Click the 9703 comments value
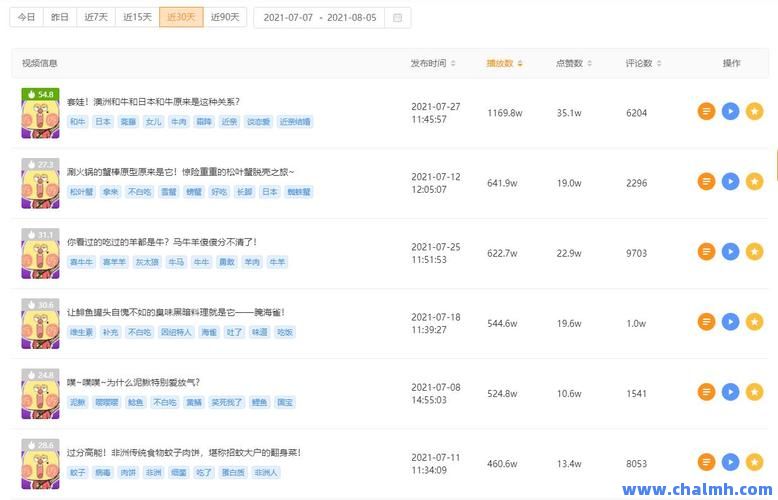Screen dimensions: 778x500 pyautogui.click(x=637, y=253)
